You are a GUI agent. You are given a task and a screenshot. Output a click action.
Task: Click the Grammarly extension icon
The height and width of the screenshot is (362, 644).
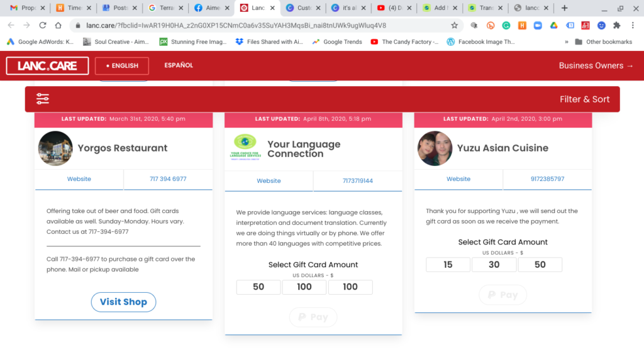[x=506, y=25]
